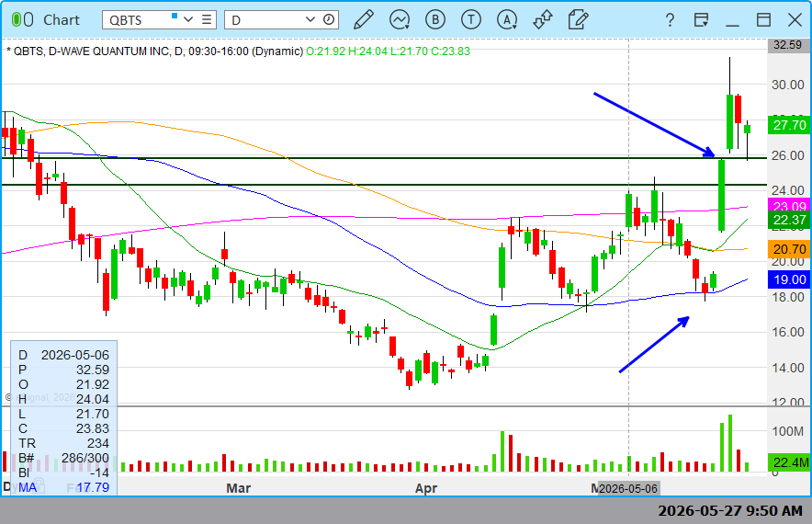The image size is (812, 524).
Task: Open the question mark help icon
Action: click(670, 19)
